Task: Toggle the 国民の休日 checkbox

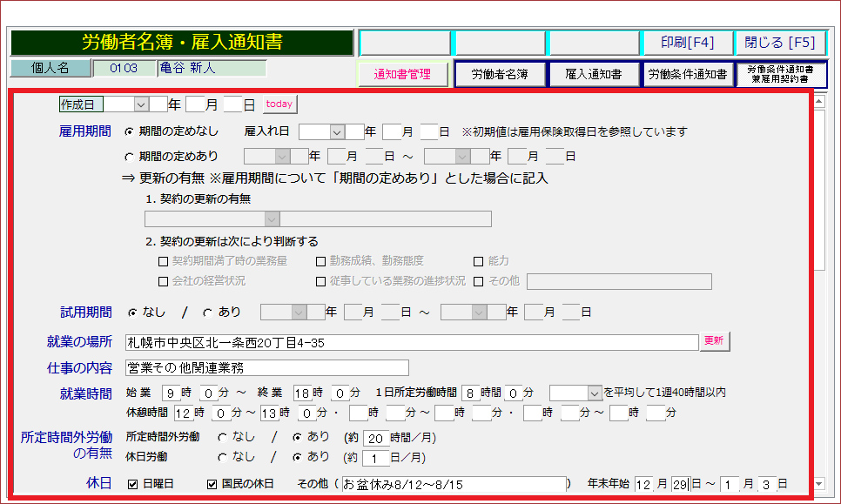Action: coord(212,484)
